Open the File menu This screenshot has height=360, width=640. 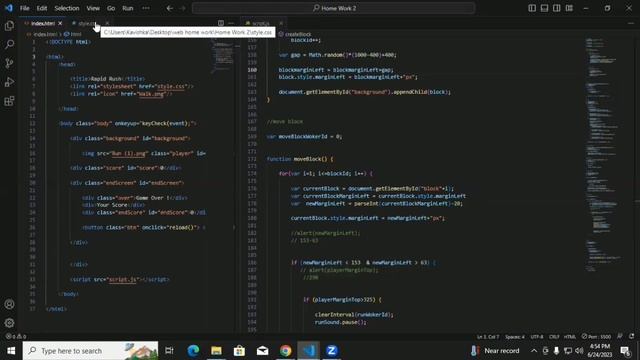[24, 8]
